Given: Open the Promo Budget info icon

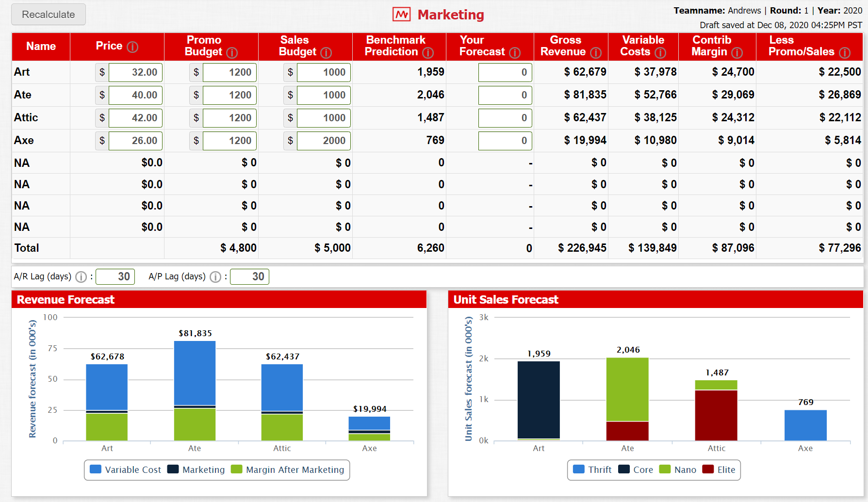Looking at the screenshot, I should click(232, 52).
